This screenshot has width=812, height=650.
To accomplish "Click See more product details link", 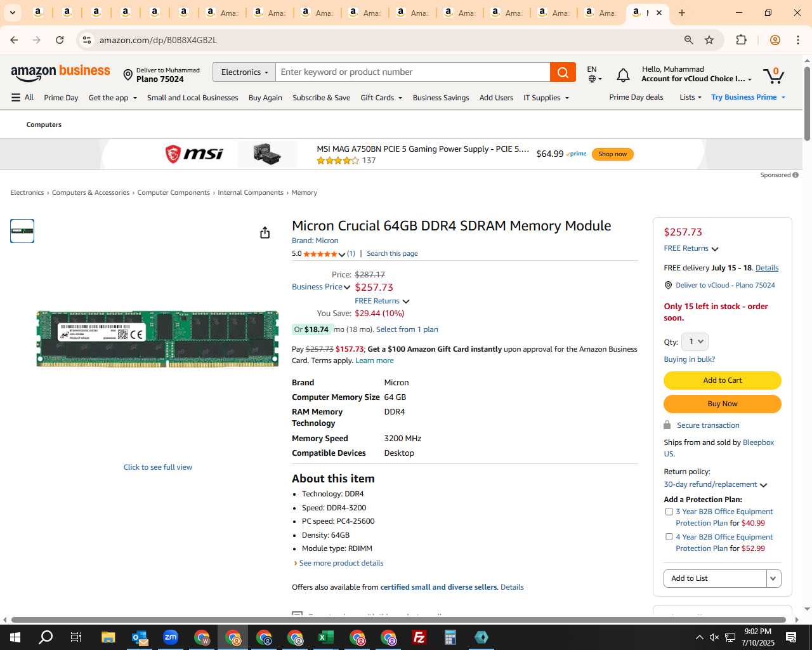I will pos(341,563).
